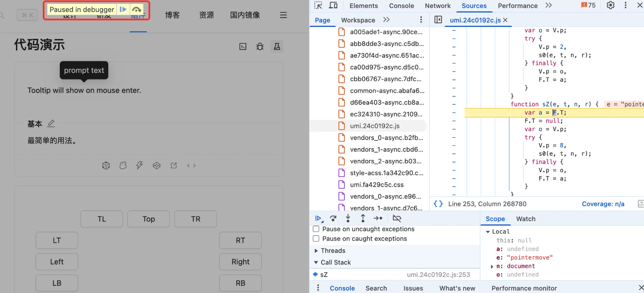Click the code panel icon beside 代码演示
Image resolution: width=644 pixels, height=293 pixels.
coord(243,47)
